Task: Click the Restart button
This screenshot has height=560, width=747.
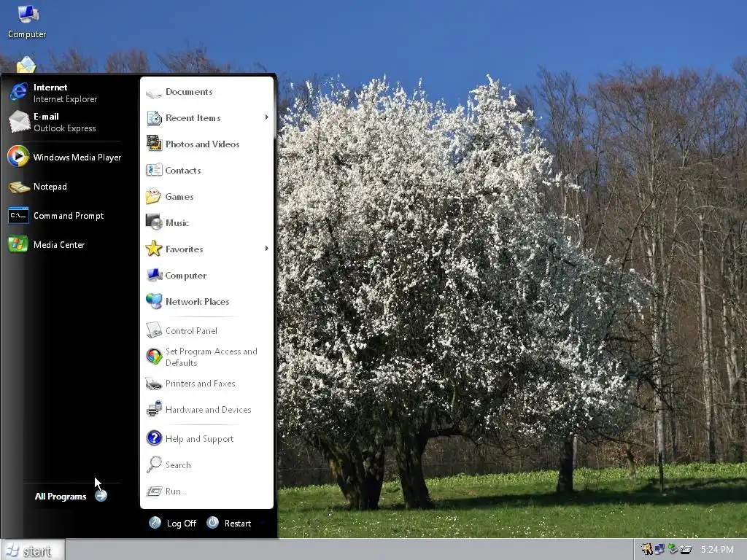Action: [229, 523]
